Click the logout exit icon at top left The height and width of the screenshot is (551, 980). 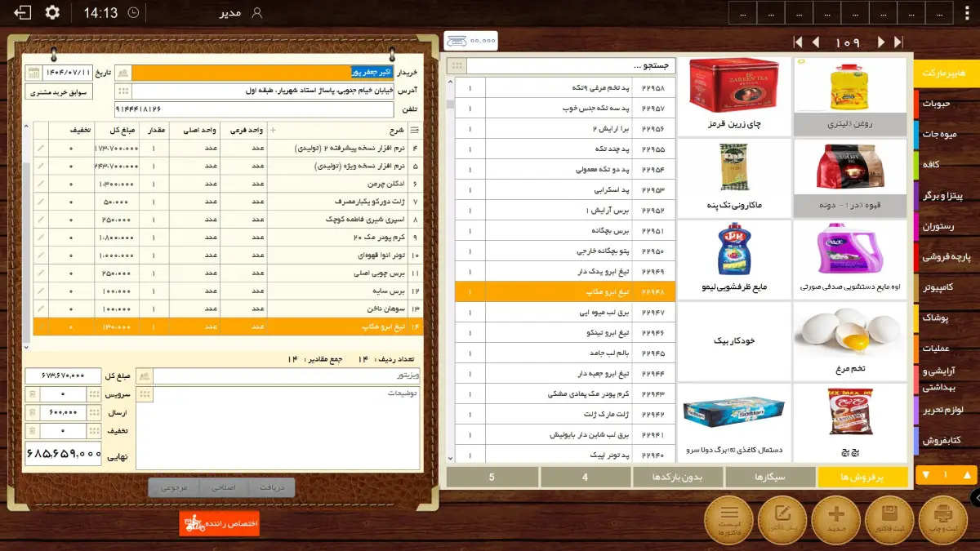click(23, 12)
